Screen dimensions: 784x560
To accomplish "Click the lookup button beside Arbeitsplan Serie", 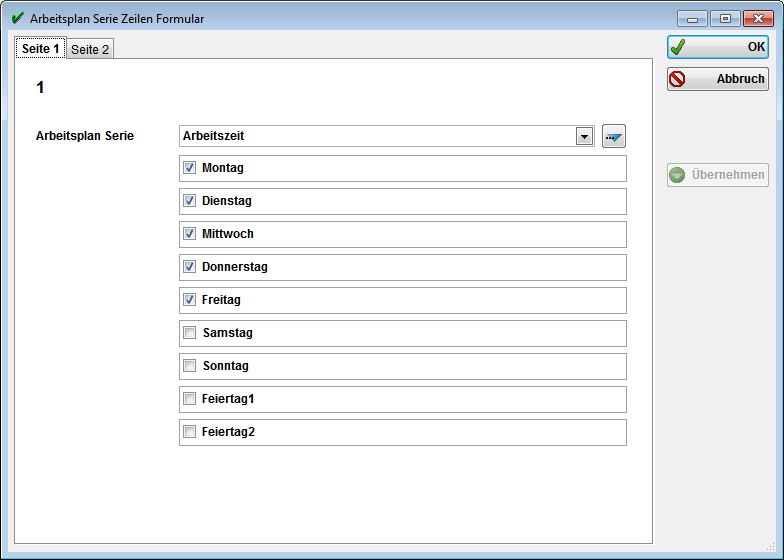I will click(614, 136).
